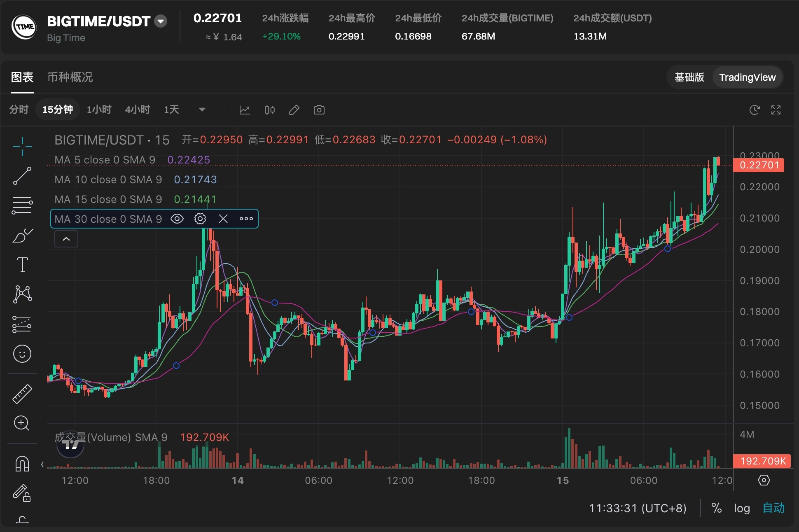This screenshot has height=532, width=799.
Task: Remove the MA 30 indicator
Action: [x=223, y=219]
